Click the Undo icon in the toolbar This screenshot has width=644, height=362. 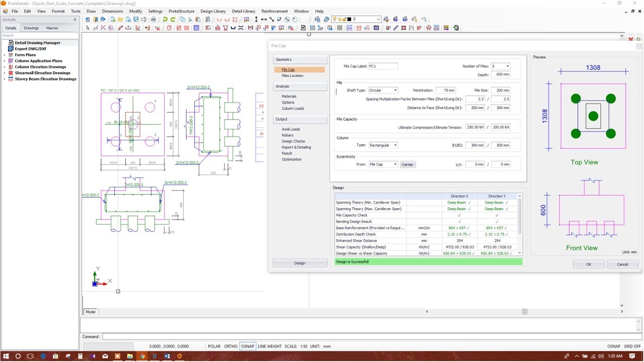165,20
